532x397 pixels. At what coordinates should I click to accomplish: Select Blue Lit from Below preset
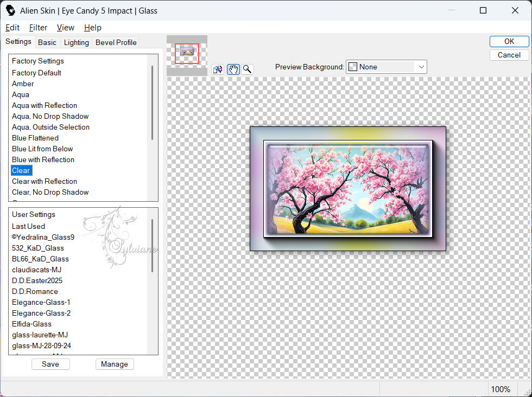pyautogui.click(x=42, y=149)
